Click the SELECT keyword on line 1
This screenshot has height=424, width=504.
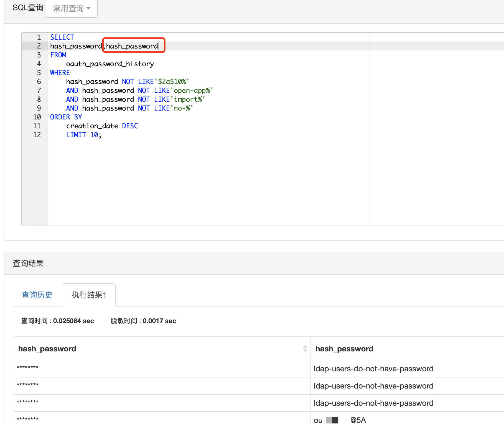pyautogui.click(x=62, y=37)
